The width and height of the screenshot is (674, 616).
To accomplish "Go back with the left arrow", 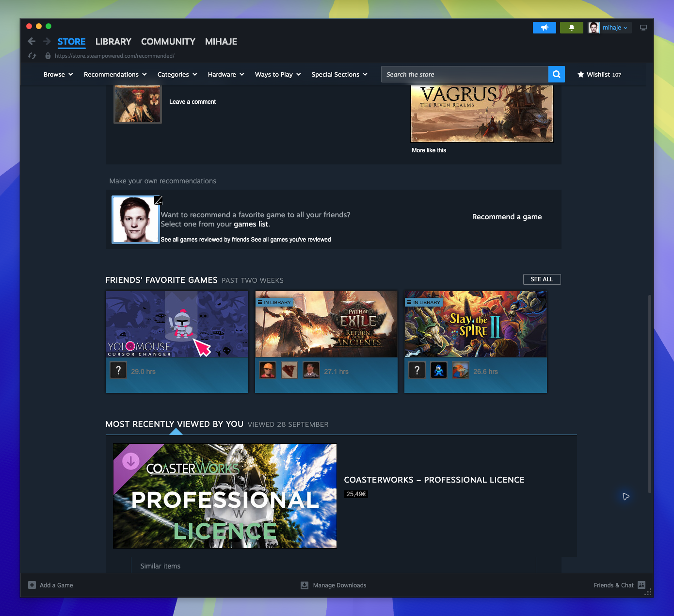I will [x=32, y=41].
